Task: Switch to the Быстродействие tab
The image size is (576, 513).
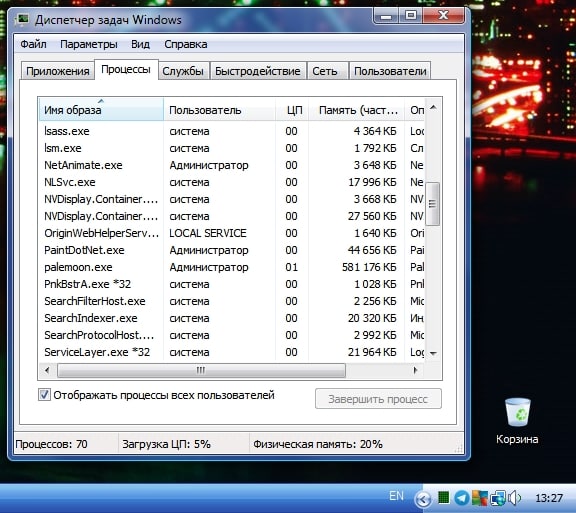Action: (x=258, y=71)
